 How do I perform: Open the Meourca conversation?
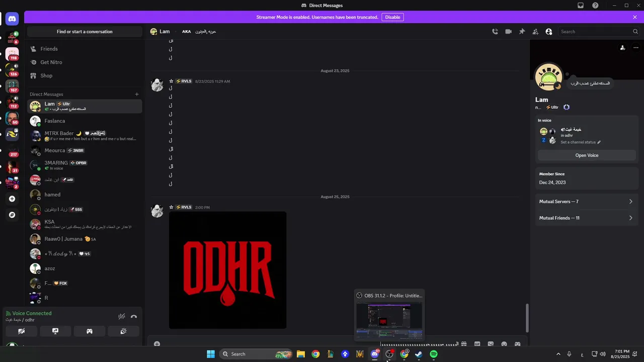click(x=85, y=150)
